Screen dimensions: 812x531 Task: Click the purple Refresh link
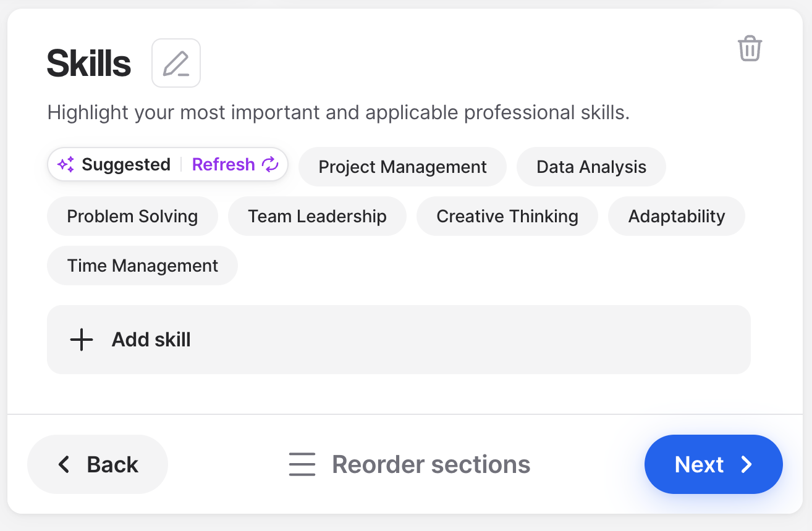tap(224, 164)
